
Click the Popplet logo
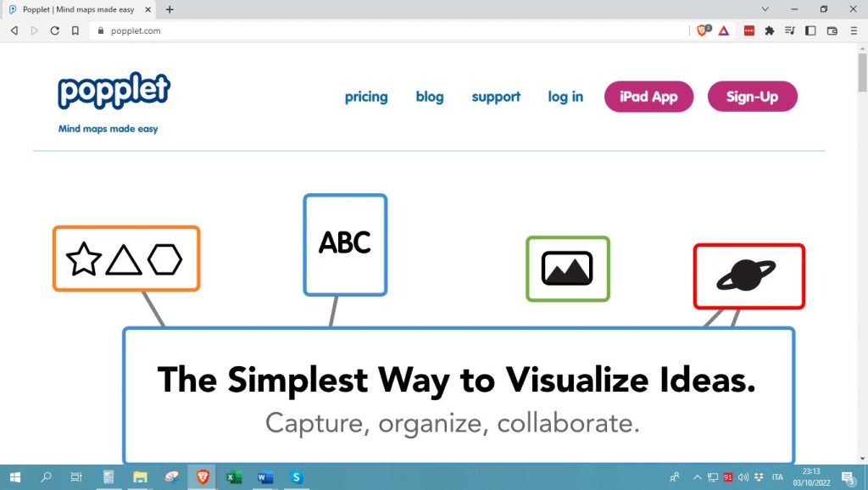(x=114, y=92)
